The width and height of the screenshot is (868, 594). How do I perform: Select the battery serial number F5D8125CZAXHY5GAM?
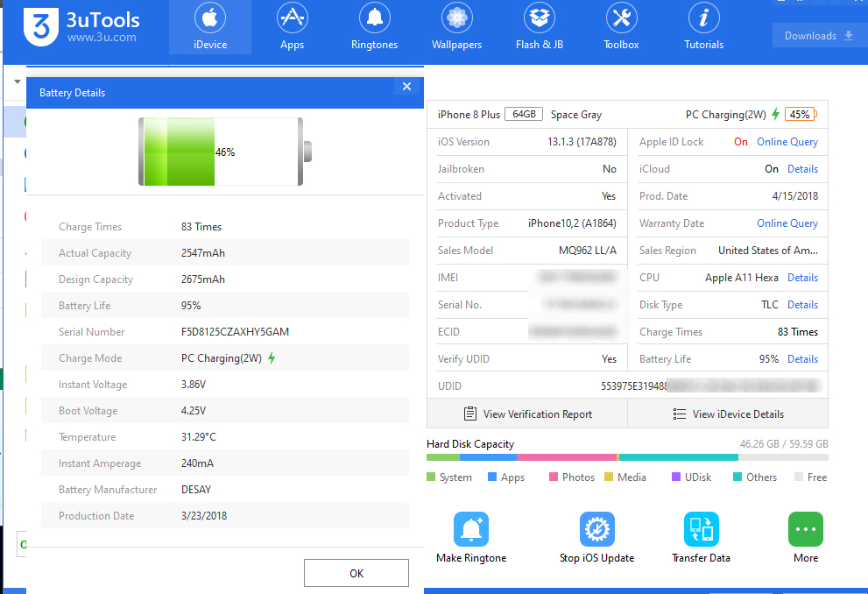[235, 331]
